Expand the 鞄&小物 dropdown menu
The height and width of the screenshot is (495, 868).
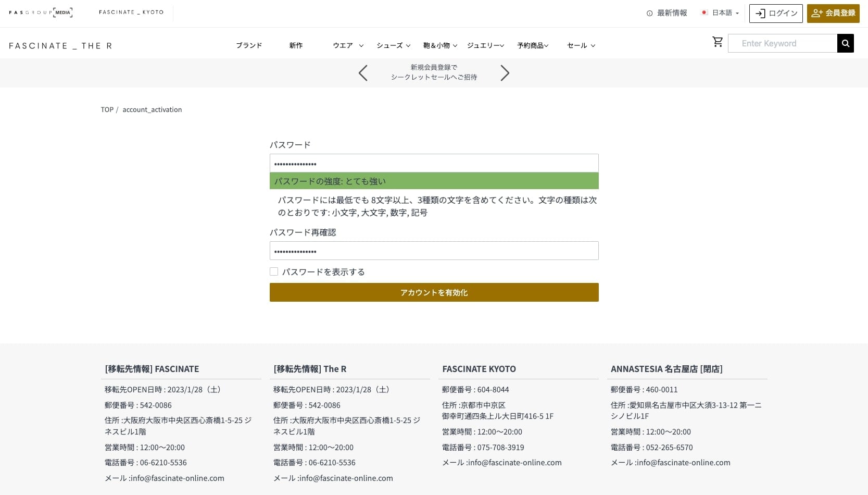[x=441, y=46]
